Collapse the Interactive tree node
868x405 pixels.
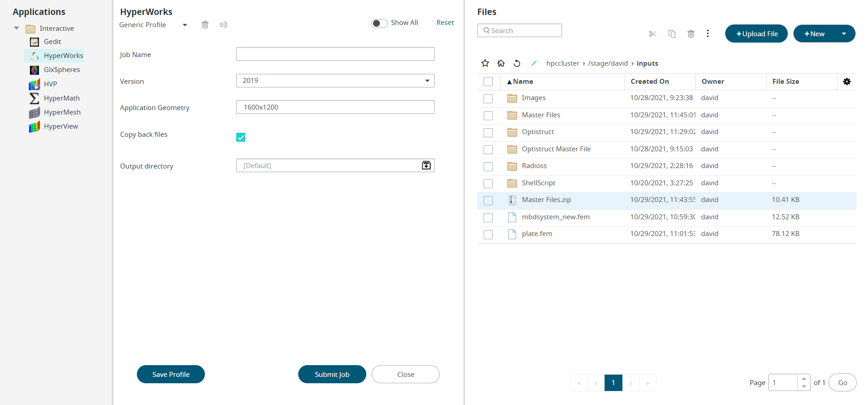click(16, 28)
